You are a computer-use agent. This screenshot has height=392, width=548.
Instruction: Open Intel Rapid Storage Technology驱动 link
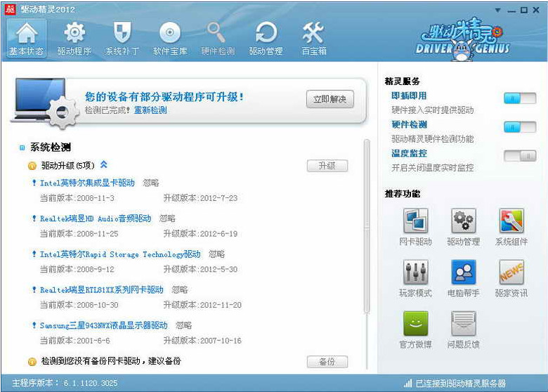click(120, 254)
